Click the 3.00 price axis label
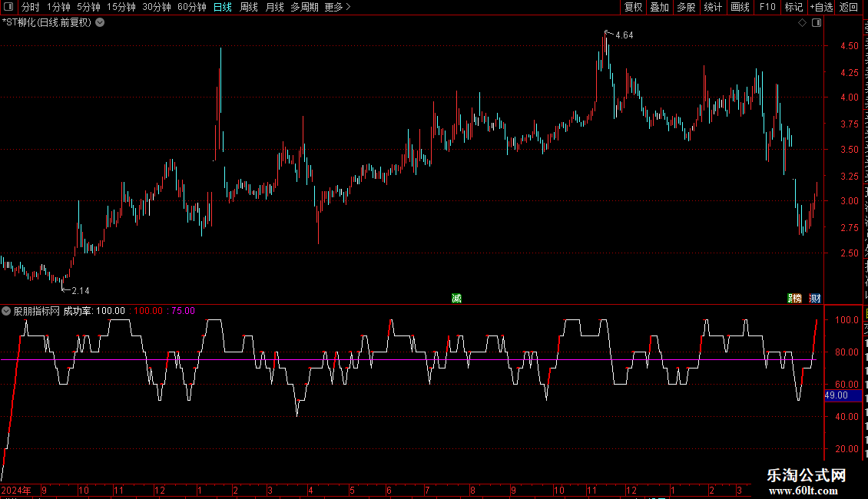This screenshot has width=868, height=499. [850, 201]
